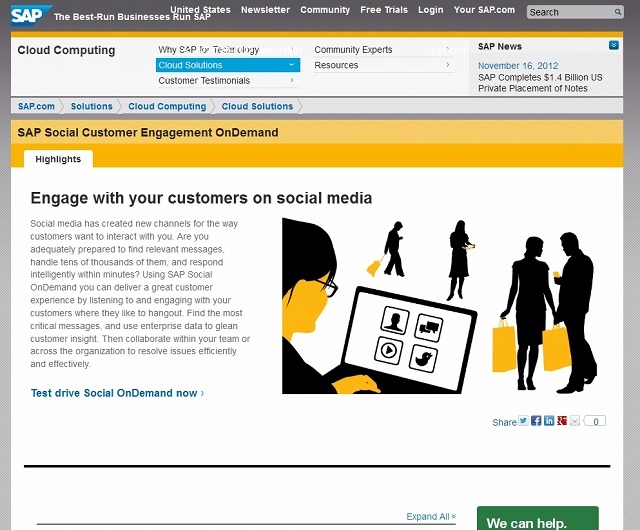This screenshot has height=530, width=640.
Task: Open the Newsletter link
Action: tap(265, 10)
